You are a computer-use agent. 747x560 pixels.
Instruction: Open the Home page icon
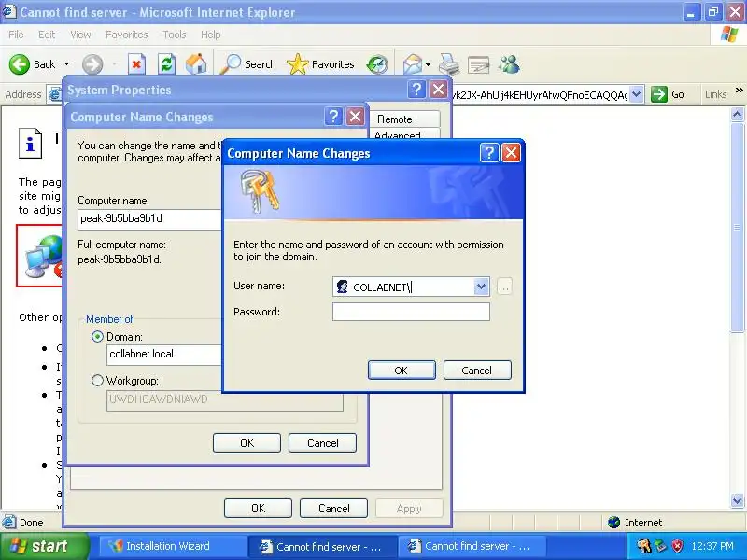(196, 64)
